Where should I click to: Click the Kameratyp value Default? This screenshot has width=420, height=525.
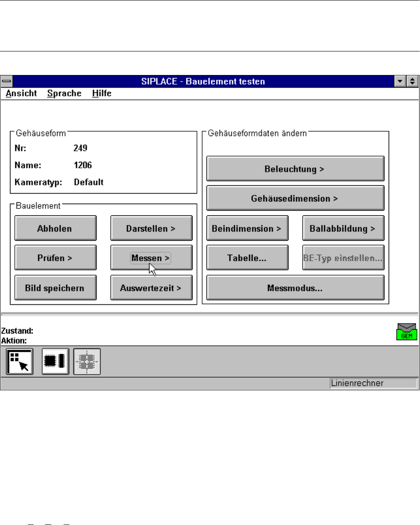click(x=88, y=182)
